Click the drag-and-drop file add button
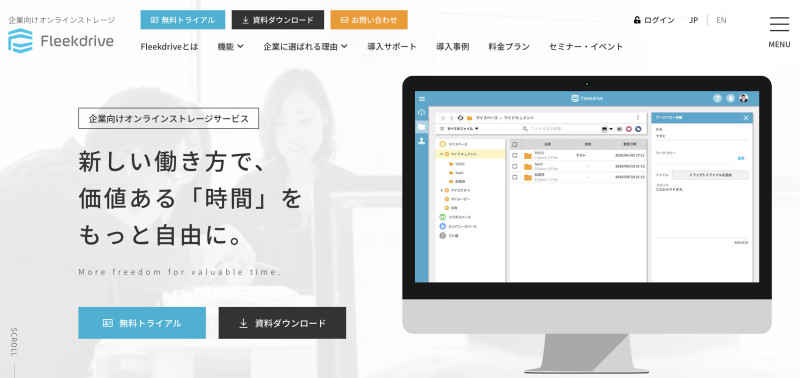 (710, 175)
